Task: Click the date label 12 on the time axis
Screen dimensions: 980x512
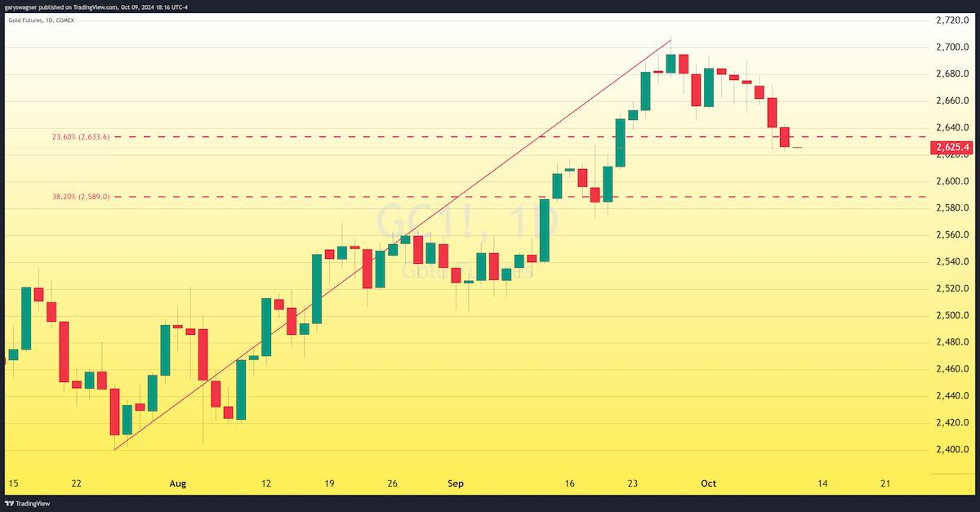Action: pyautogui.click(x=266, y=483)
